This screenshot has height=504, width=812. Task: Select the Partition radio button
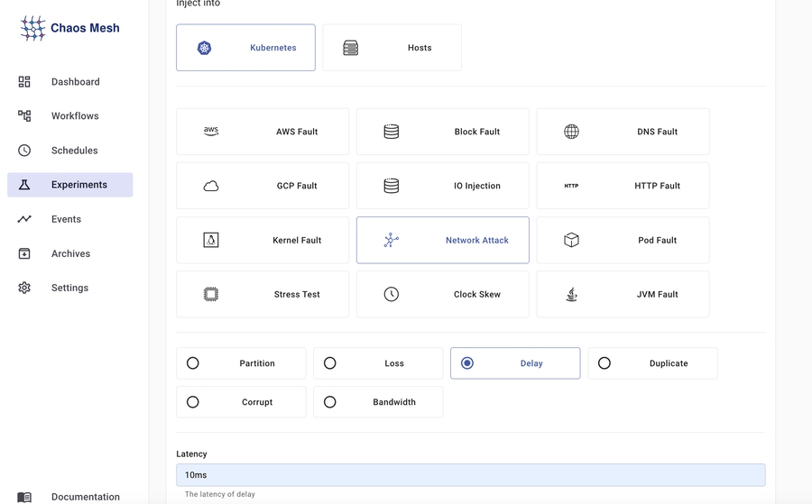193,363
